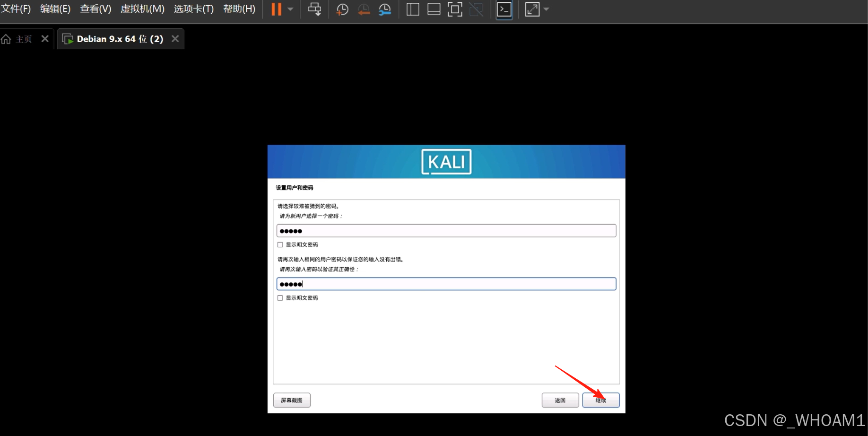Focus the password confirmation field
This screenshot has height=436, width=868.
[446, 284]
